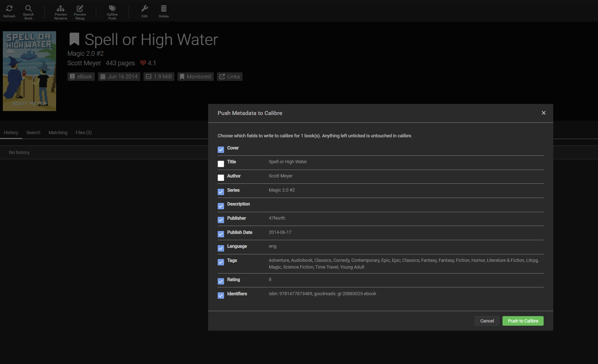
Task: Click the Monitored badge
Action: coord(196,77)
